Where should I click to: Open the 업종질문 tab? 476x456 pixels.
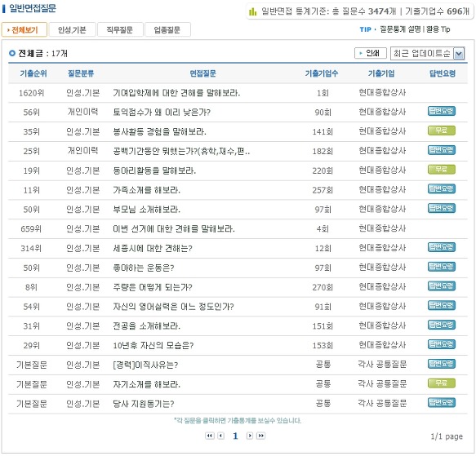167,29
